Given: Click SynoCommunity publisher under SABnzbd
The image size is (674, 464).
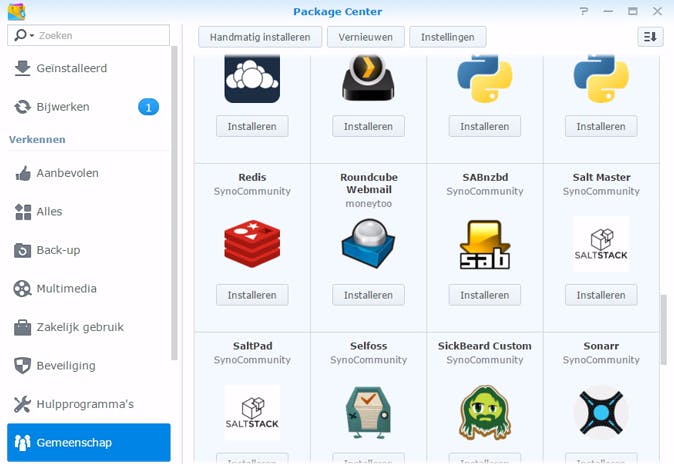Looking at the screenshot, I should tap(485, 191).
